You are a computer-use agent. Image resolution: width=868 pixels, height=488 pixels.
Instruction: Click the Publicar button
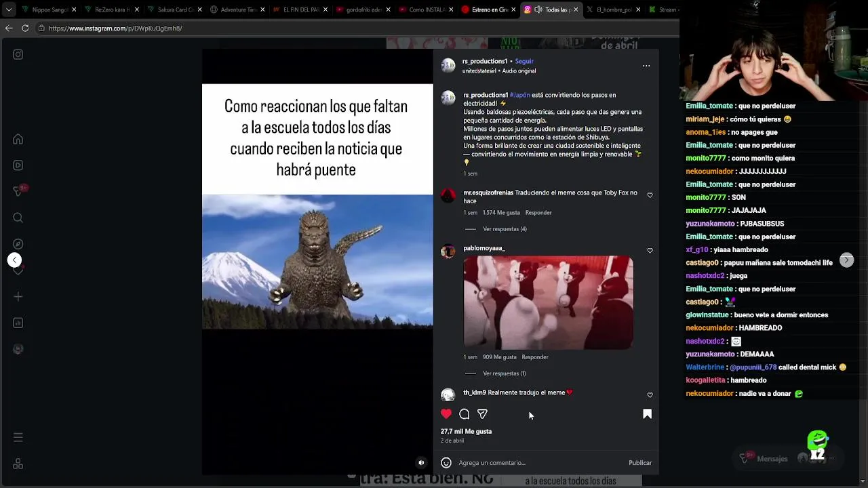click(640, 463)
